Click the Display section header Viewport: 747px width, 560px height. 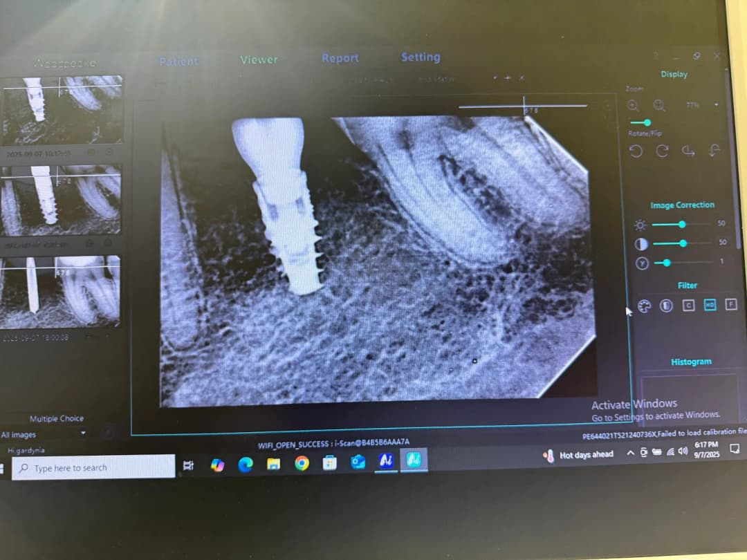pyautogui.click(x=674, y=74)
